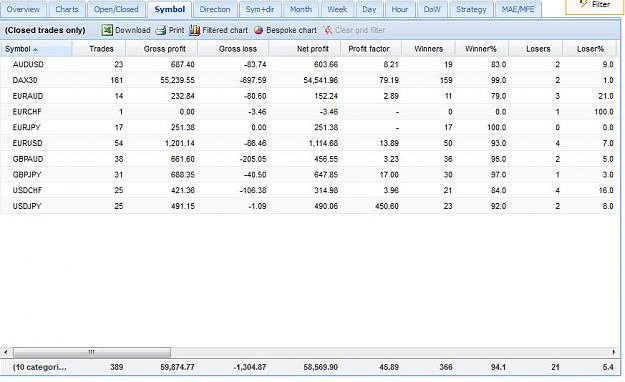Click the printer Print icon
Viewport: 625px width, 382px height.
click(161, 30)
